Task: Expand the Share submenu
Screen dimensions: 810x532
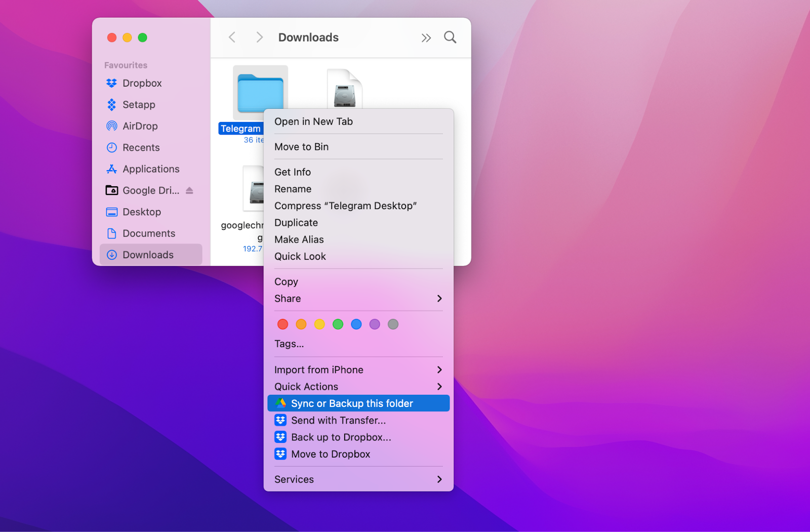Action: pyautogui.click(x=439, y=299)
